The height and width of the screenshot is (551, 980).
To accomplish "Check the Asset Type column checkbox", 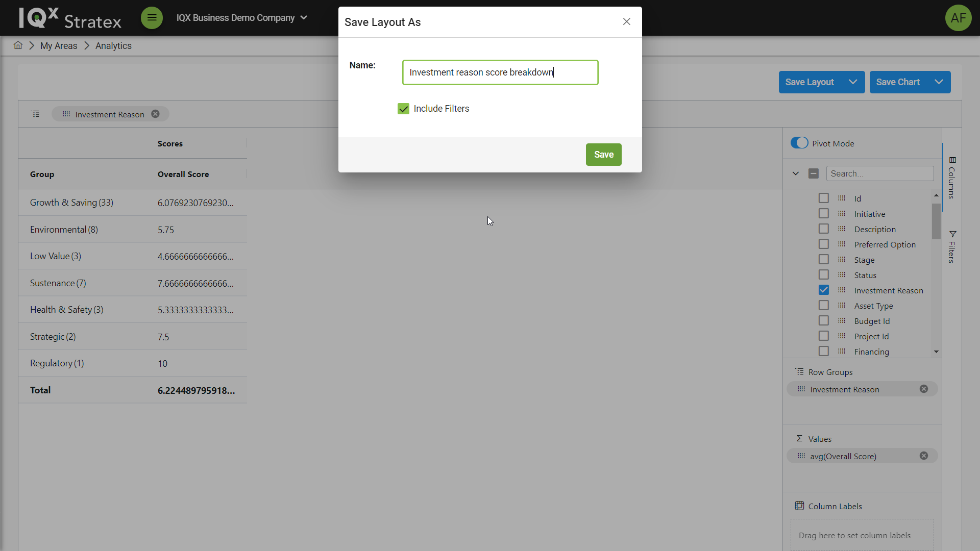I will click(x=823, y=306).
